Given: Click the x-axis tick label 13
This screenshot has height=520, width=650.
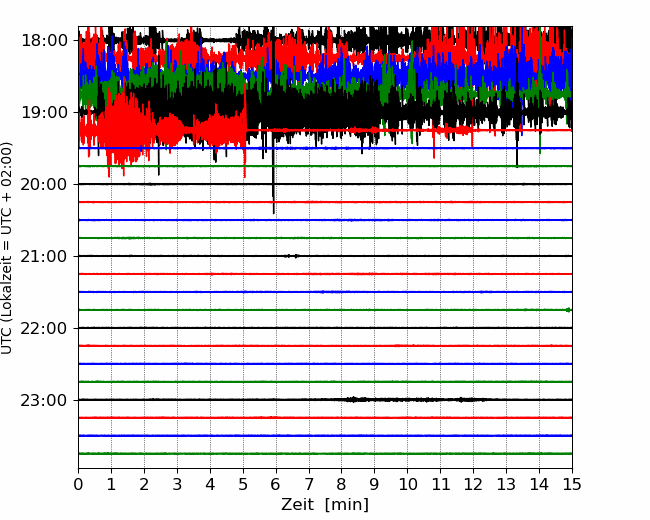Looking at the screenshot, I should click(506, 484).
